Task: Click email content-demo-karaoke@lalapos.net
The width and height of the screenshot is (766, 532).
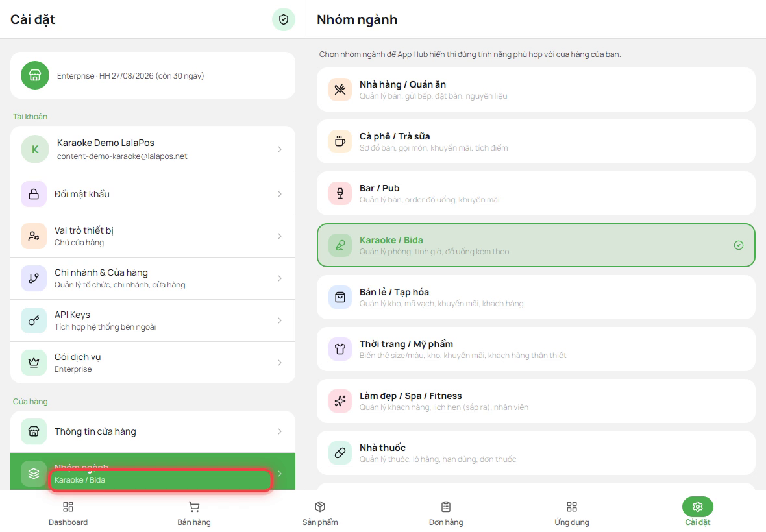Action: [122, 156]
